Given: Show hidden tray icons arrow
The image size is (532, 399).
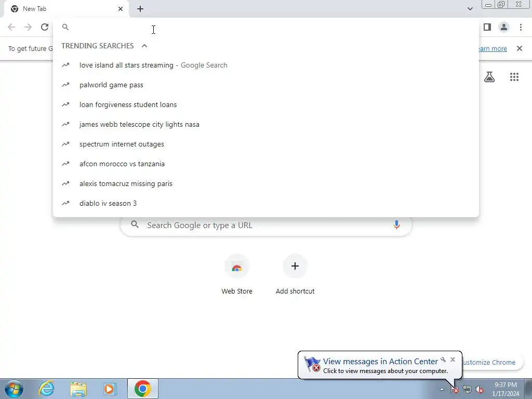Looking at the screenshot, I should (x=442, y=390).
